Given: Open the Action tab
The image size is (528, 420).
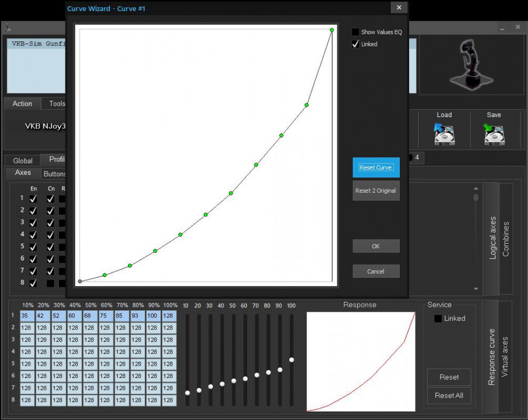Looking at the screenshot, I should [x=22, y=104].
